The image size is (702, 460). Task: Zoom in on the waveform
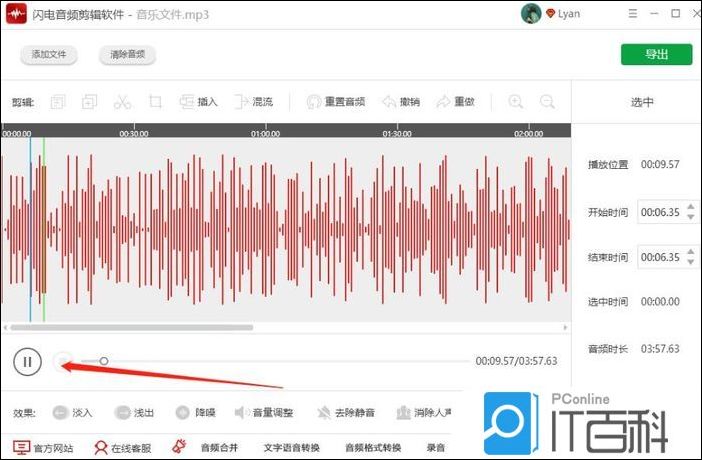pyautogui.click(x=516, y=102)
